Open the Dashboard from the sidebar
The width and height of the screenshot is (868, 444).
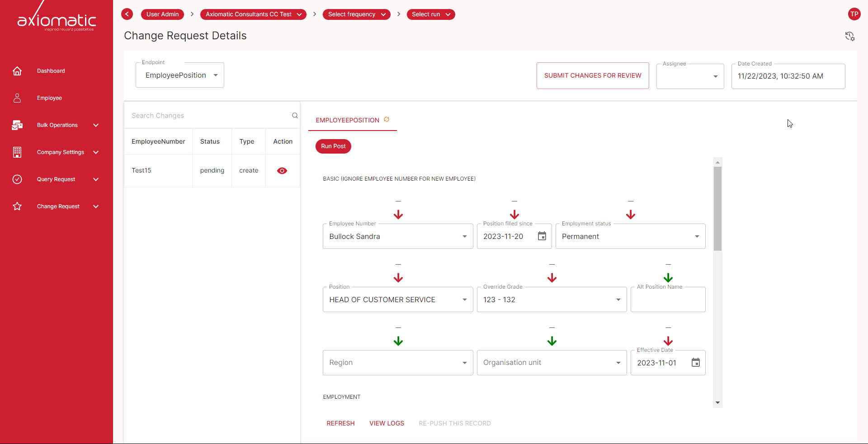(x=17, y=71)
